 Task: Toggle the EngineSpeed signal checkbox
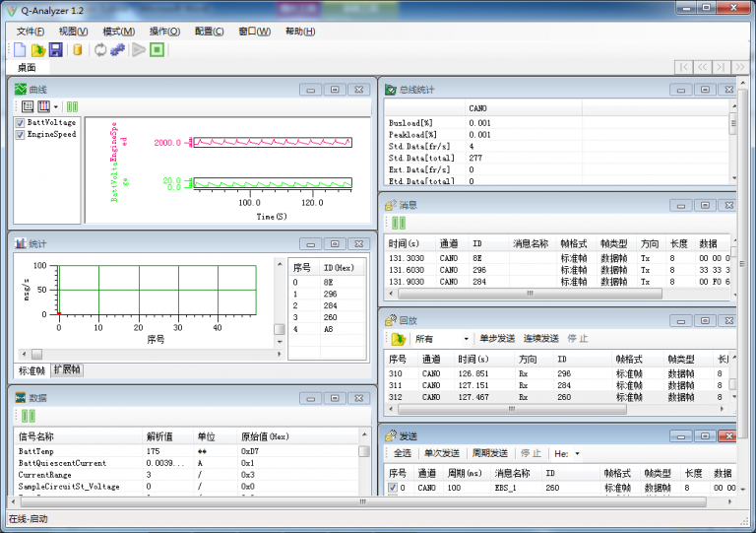click(x=20, y=135)
